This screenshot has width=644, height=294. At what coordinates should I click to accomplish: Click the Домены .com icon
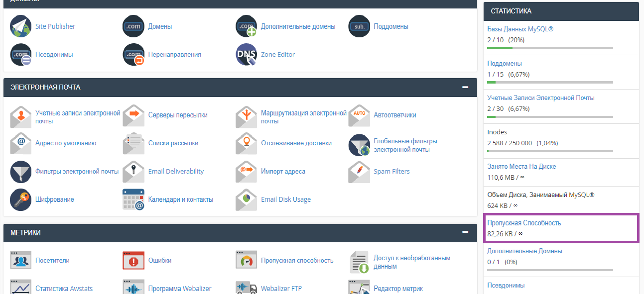pyautogui.click(x=133, y=26)
